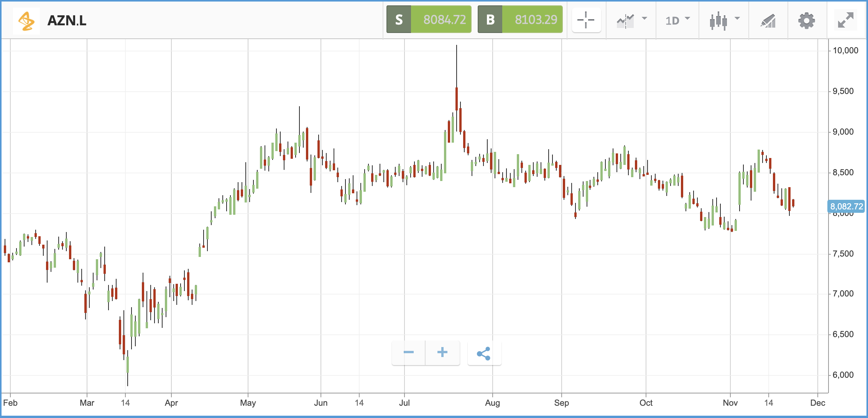Share the chart via share icon
The height and width of the screenshot is (418, 868).
[x=484, y=353]
